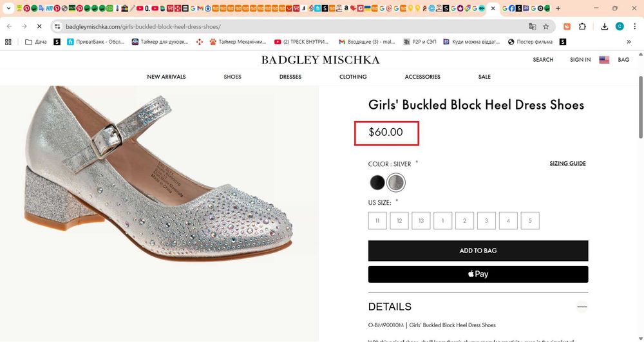Collapse the Details section
Image resolution: width=644 pixels, height=342 pixels.
tap(582, 307)
